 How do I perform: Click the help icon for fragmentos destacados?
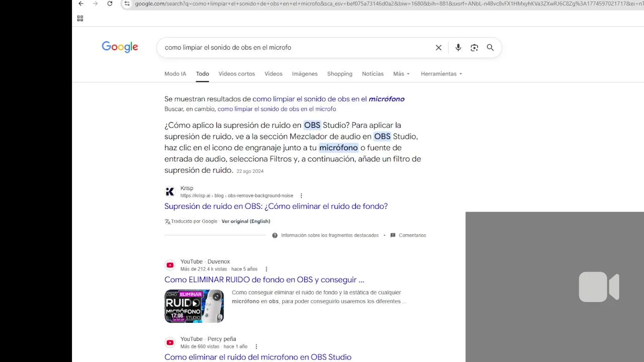[x=275, y=235]
